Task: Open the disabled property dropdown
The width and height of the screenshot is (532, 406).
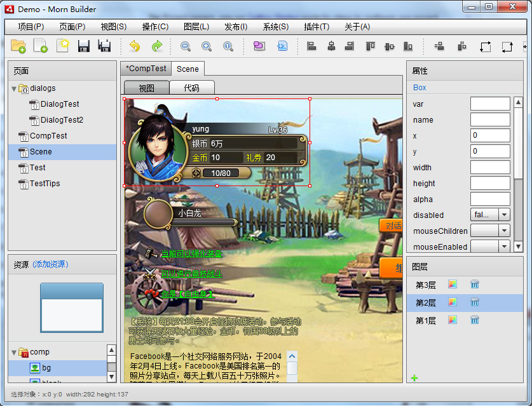Action: click(x=504, y=215)
